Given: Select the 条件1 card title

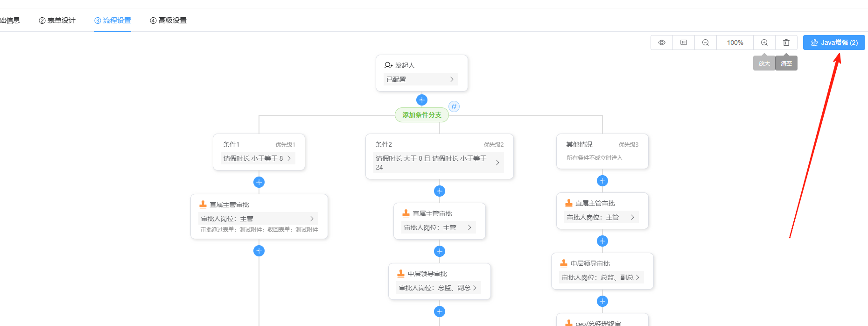Looking at the screenshot, I should click(231, 144).
